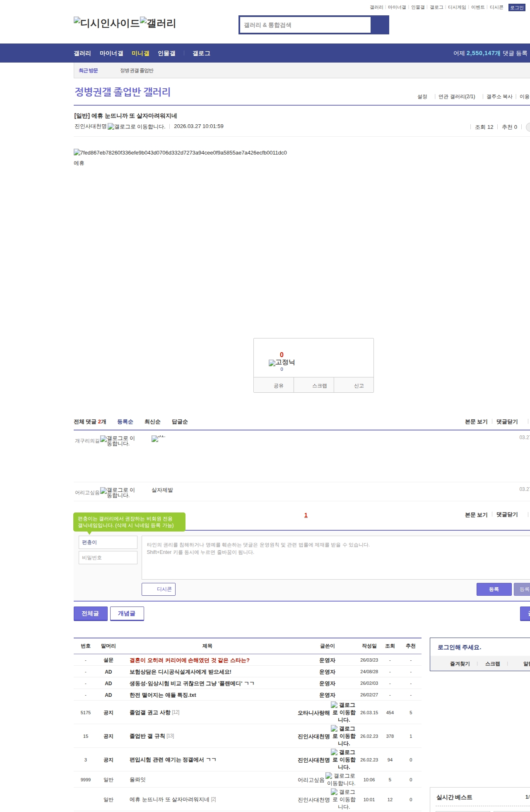Open gallog icon in 올롸잇 row
This screenshot has height=812, width=530.
[x=341, y=780]
